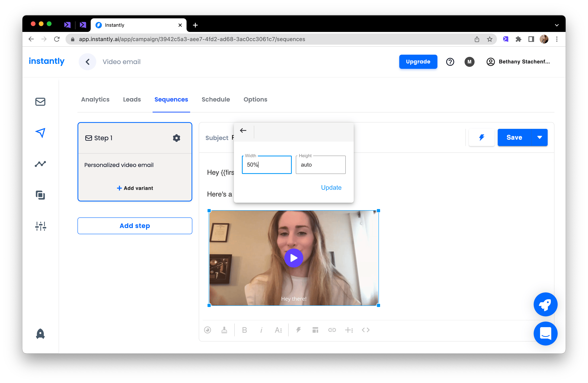Click the browser reload button
588x383 pixels.
coord(57,39)
